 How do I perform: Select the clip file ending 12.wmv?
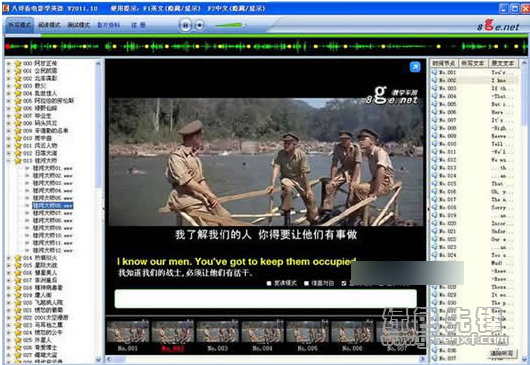point(52,250)
